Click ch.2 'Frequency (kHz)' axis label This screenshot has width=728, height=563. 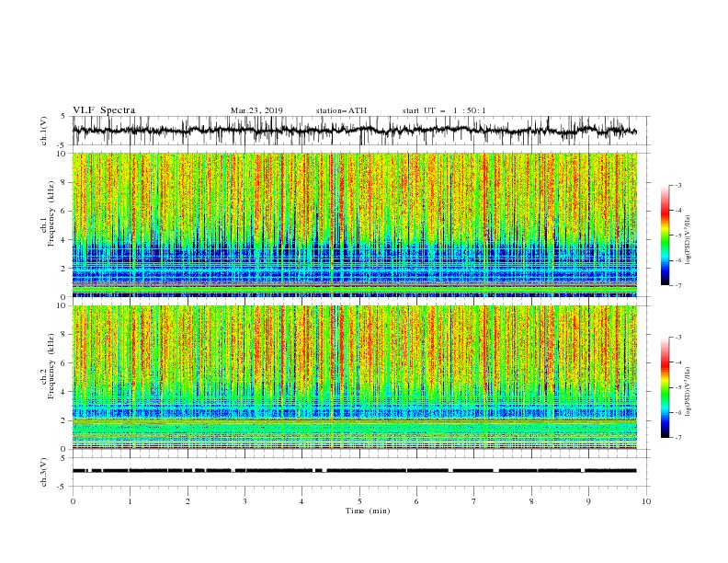point(51,366)
